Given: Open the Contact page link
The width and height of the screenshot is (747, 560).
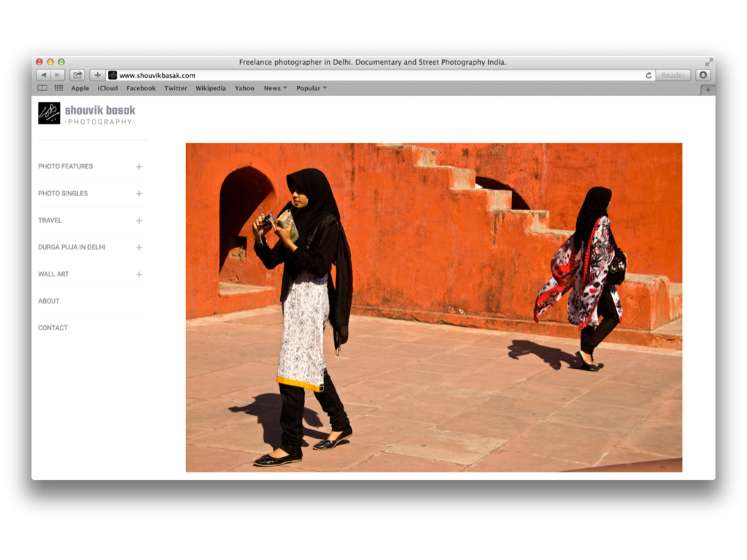Looking at the screenshot, I should pyautogui.click(x=53, y=328).
